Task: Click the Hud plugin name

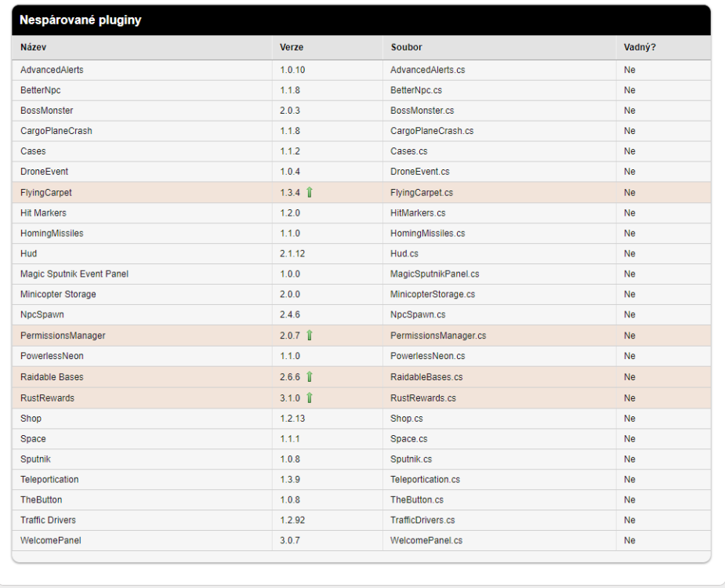Action: pos(29,254)
